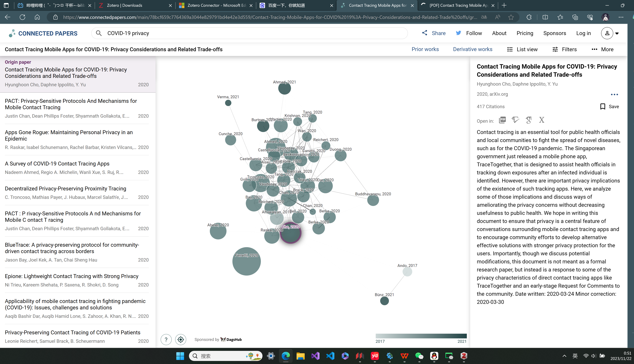Expand the user account dropdown arrow
634x364 pixels.
[x=617, y=33]
